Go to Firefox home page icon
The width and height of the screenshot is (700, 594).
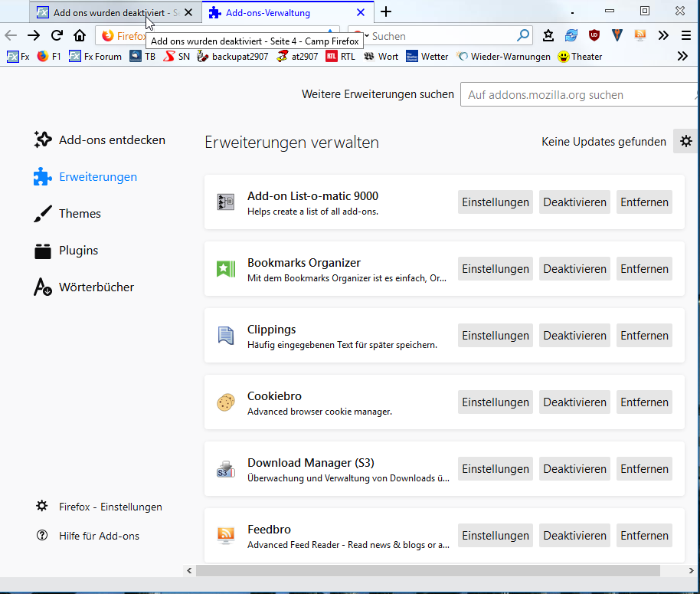(x=80, y=35)
